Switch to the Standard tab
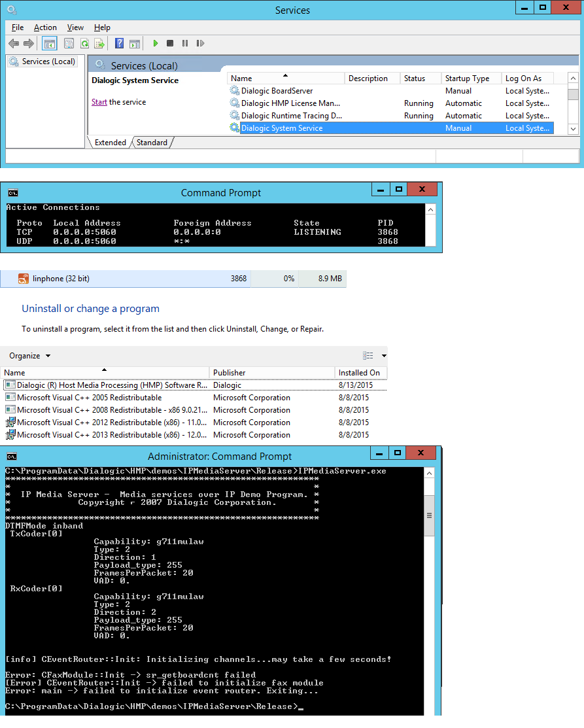The width and height of the screenshot is (584, 728). tap(152, 143)
